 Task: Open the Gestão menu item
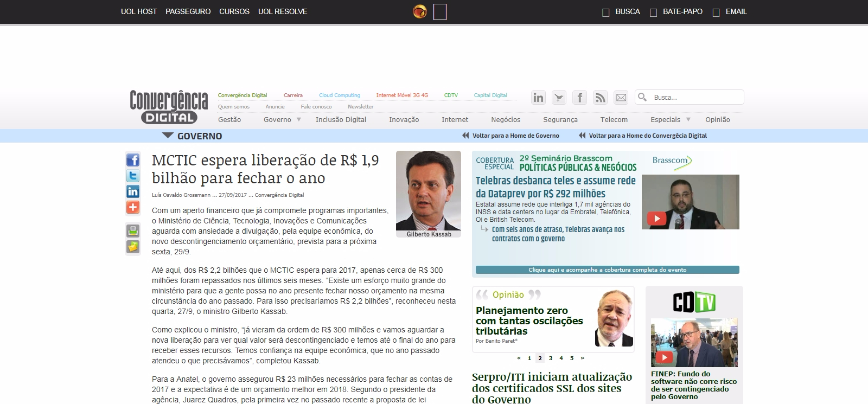pyautogui.click(x=229, y=119)
